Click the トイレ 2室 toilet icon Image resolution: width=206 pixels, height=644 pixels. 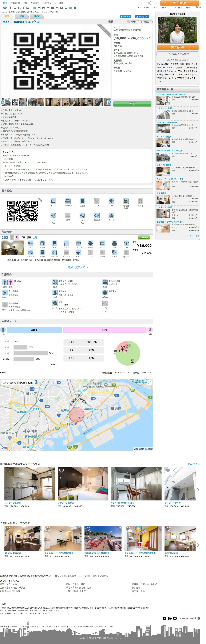click(82, 216)
